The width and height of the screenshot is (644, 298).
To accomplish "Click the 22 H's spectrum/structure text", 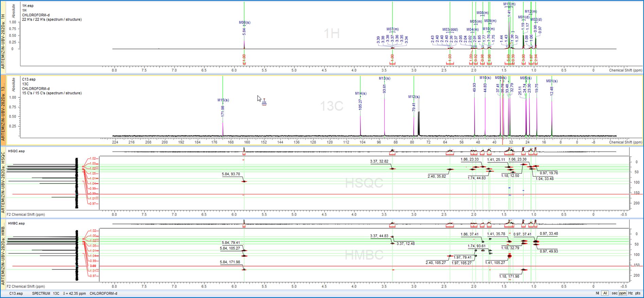I will [x=52, y=19].
